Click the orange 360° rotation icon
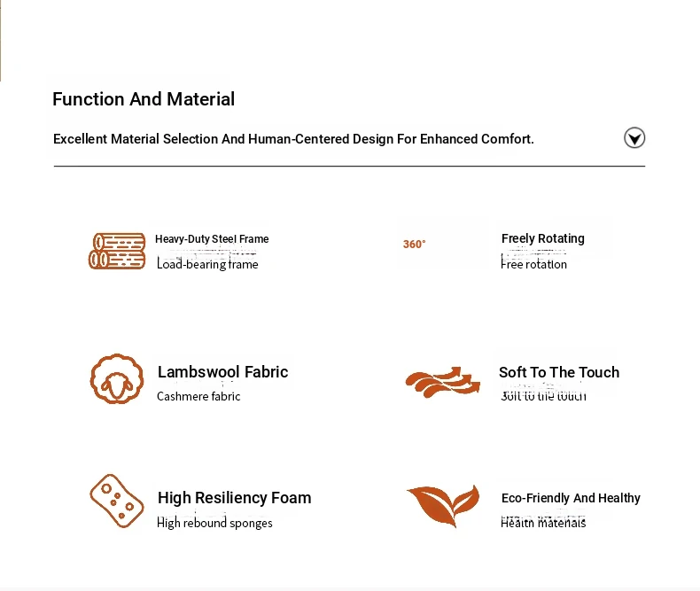 tap(415, 245)
